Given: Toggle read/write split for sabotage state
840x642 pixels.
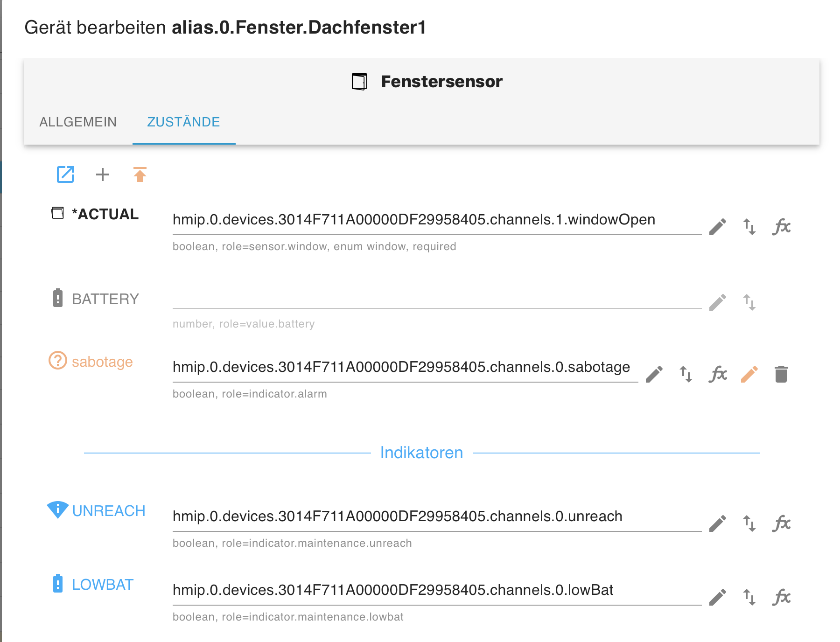Looking at the screenshot, I should pyautogui.click(x=686, y=374).
